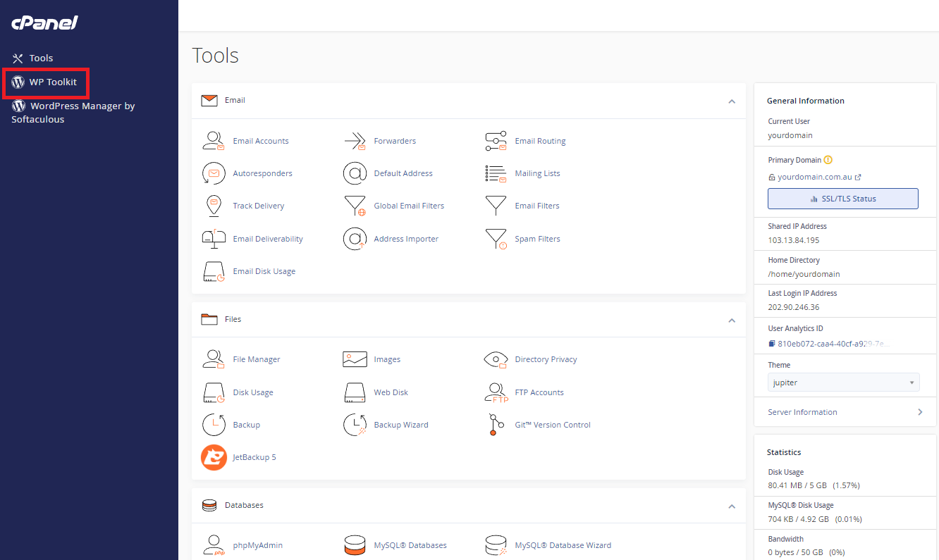The width and height of the screenshot is (939, 560).
Task: Open the Spam Filters icon
Action: (496, 239)
